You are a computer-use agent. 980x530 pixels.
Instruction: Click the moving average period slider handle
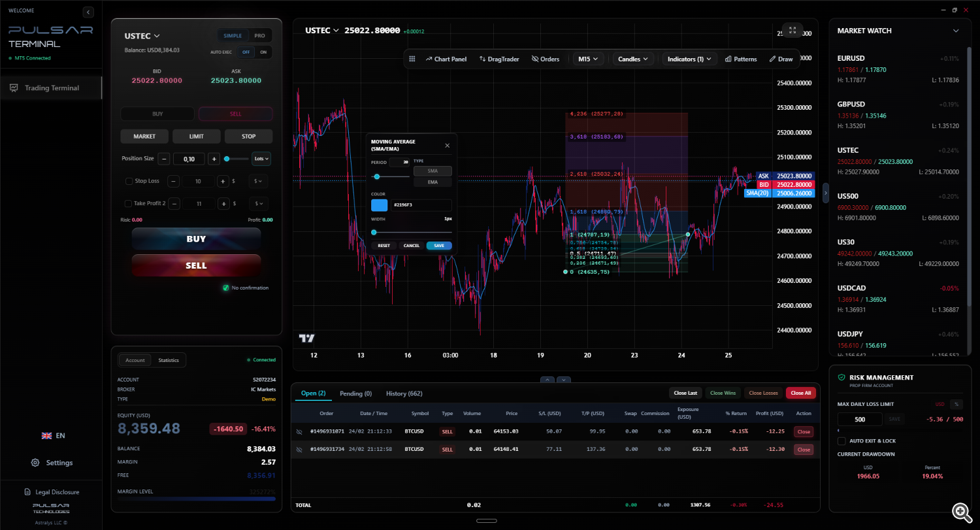coord(376,176)
